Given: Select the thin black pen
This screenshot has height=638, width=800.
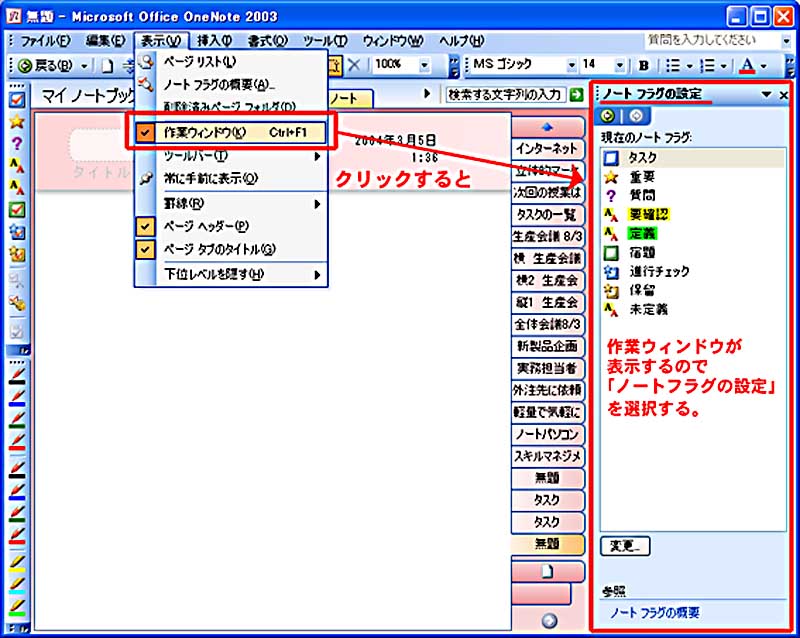Looking at the screenshot, I should pos(17,376).
